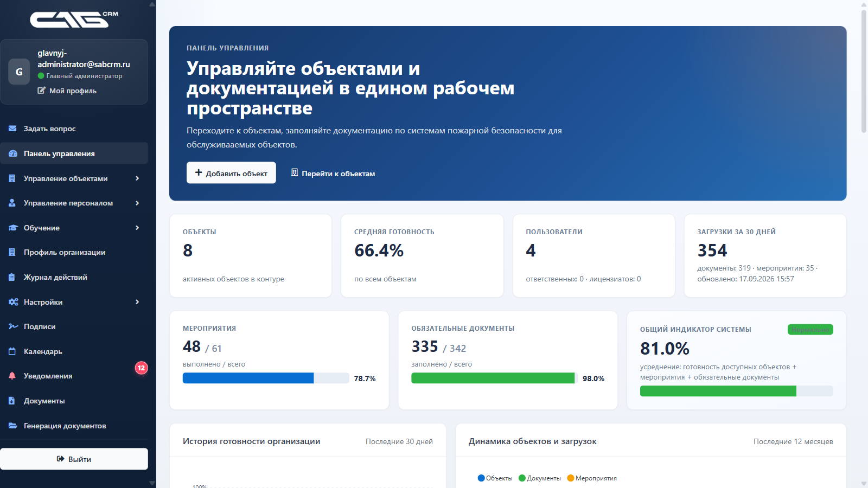Click the Загрузки за 30 дней value 354
868x488 pixels.
712,251
